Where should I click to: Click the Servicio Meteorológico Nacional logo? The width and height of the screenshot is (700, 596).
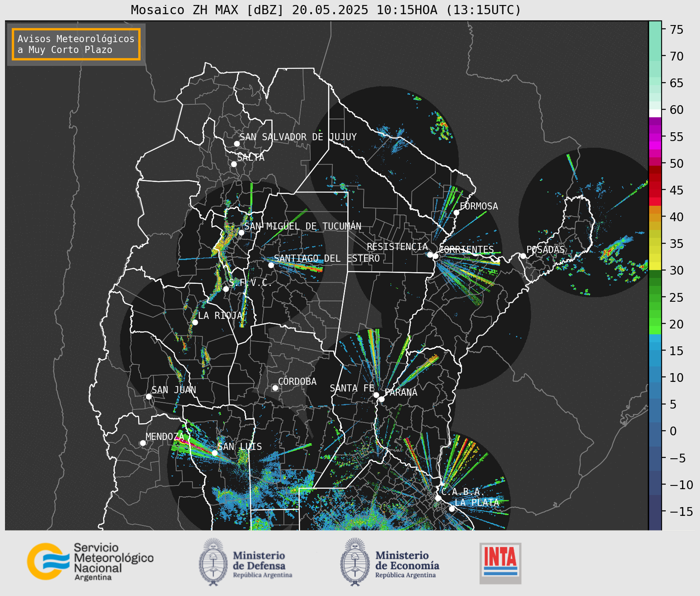pyautogui.click(x=91, y=561)
